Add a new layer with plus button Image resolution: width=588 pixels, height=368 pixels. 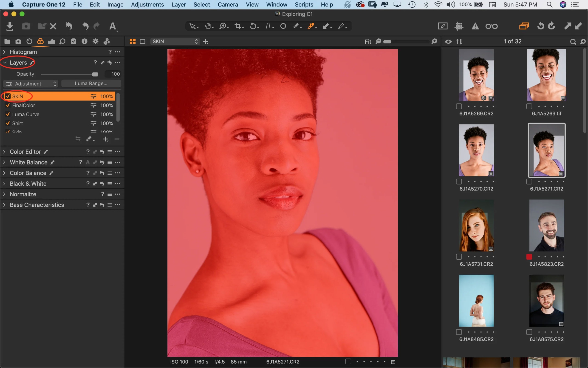point(105,139)
